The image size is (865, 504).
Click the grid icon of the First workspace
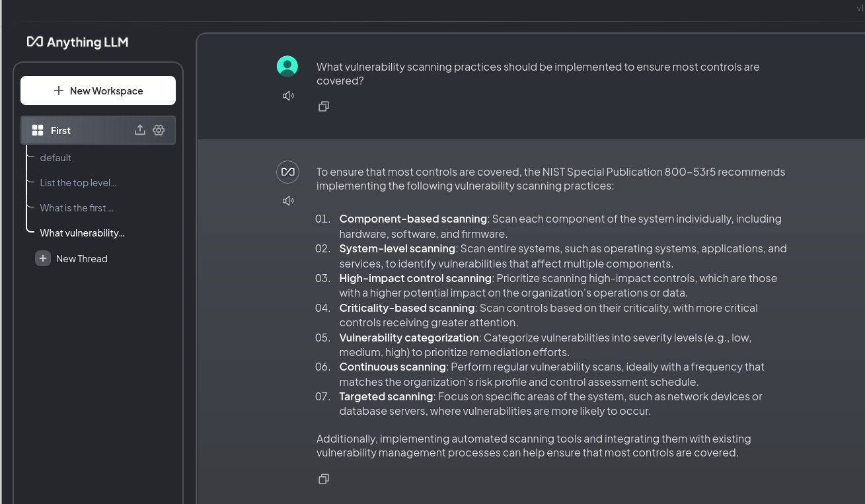pos(38,130)
